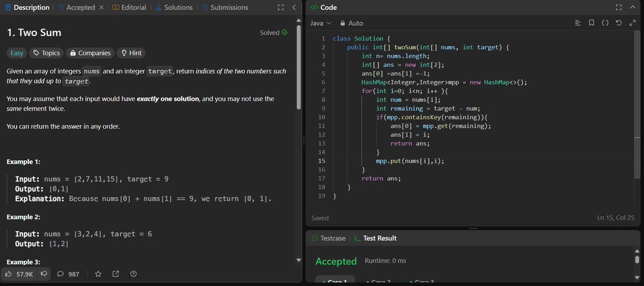Viewport: 644px width, 286px height.
Task: Reveal the Hint for this problem
Action: click(x=131, y=53)
